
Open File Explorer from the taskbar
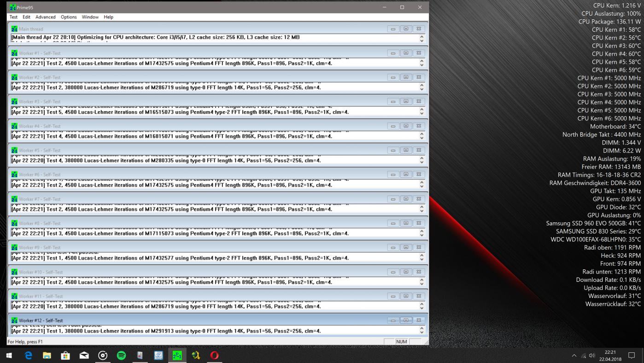tap(47, 355)
